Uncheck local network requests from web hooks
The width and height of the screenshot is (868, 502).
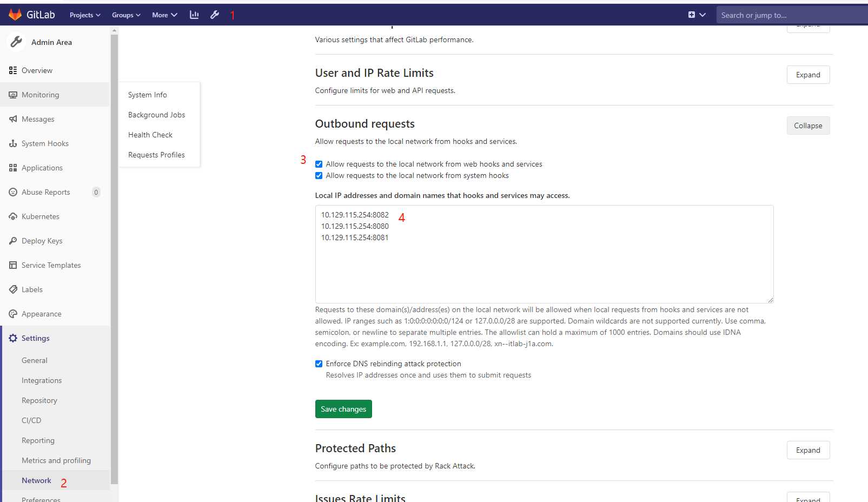pyautogui.click(x=319, y=164)
